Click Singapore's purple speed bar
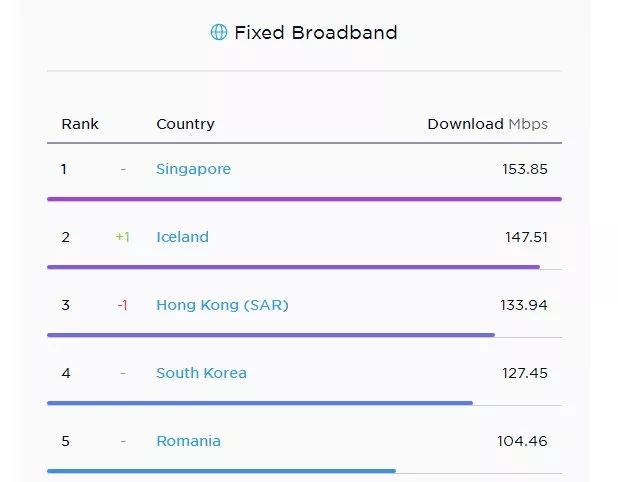 [x=304, y=199]
